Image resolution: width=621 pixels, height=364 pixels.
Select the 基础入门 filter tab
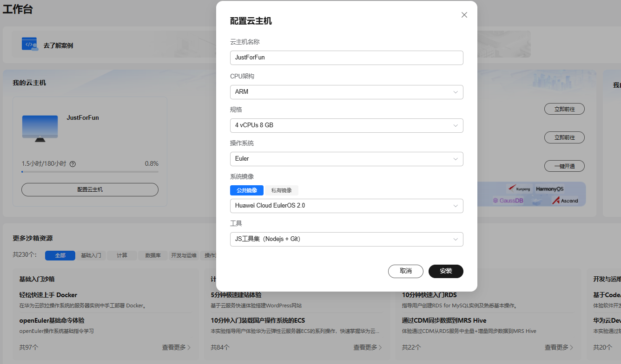(x=91, y=255)
